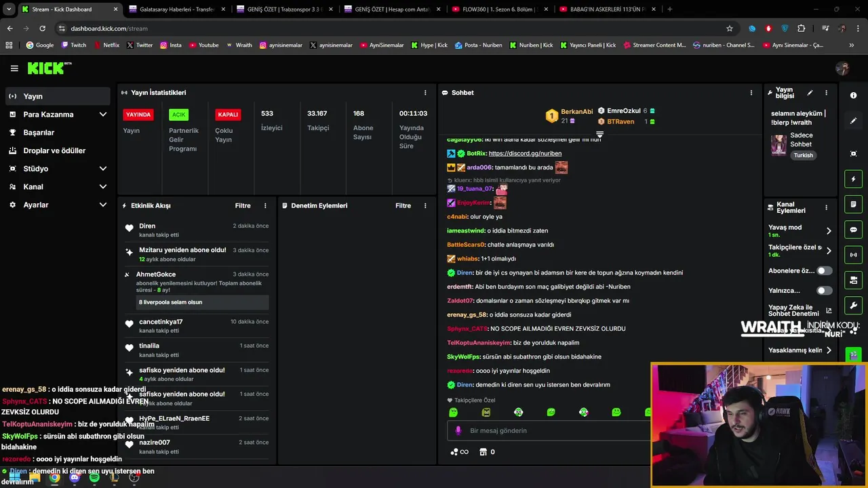Click AÇIK partner program badge
Screen dimensions: 868x488
178,115
